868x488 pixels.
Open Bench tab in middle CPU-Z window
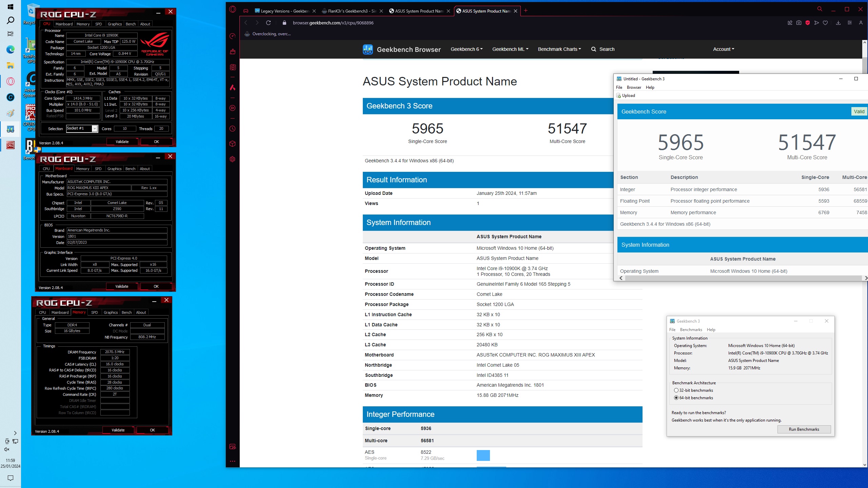[131, 169]
